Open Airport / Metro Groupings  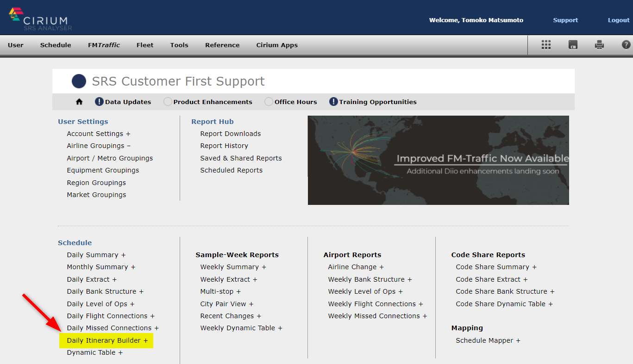coord(110,158)
